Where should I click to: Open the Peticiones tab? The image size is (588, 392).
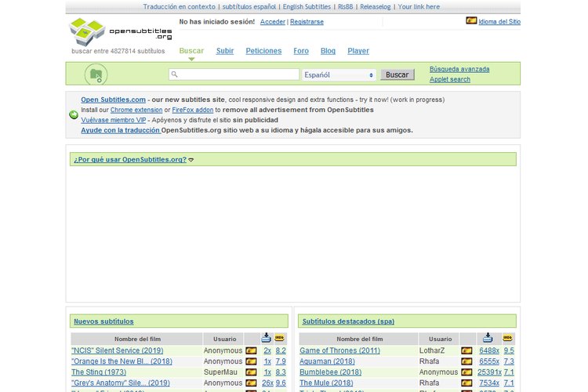(263, 51)
